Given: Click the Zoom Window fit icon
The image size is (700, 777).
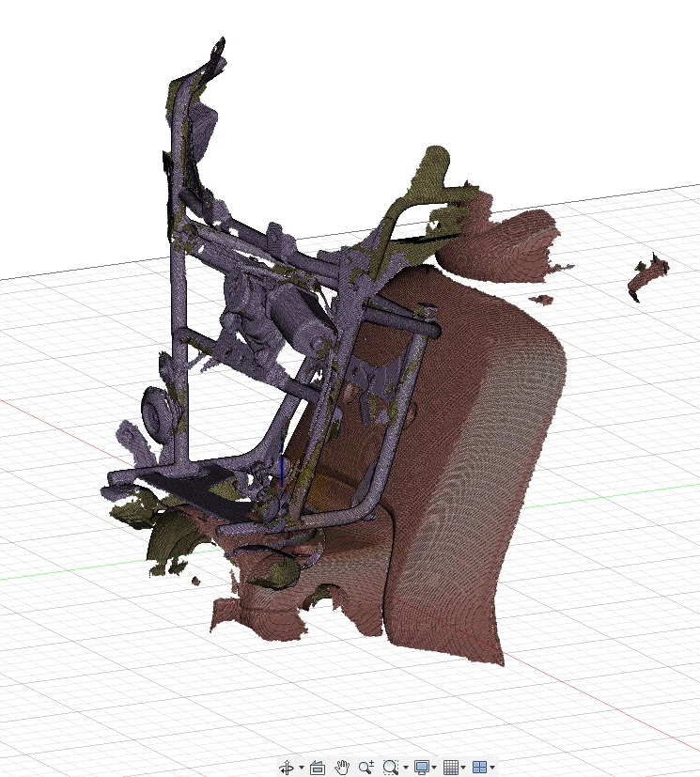Looking at the screenshot, I should click(x=391, y=768).
